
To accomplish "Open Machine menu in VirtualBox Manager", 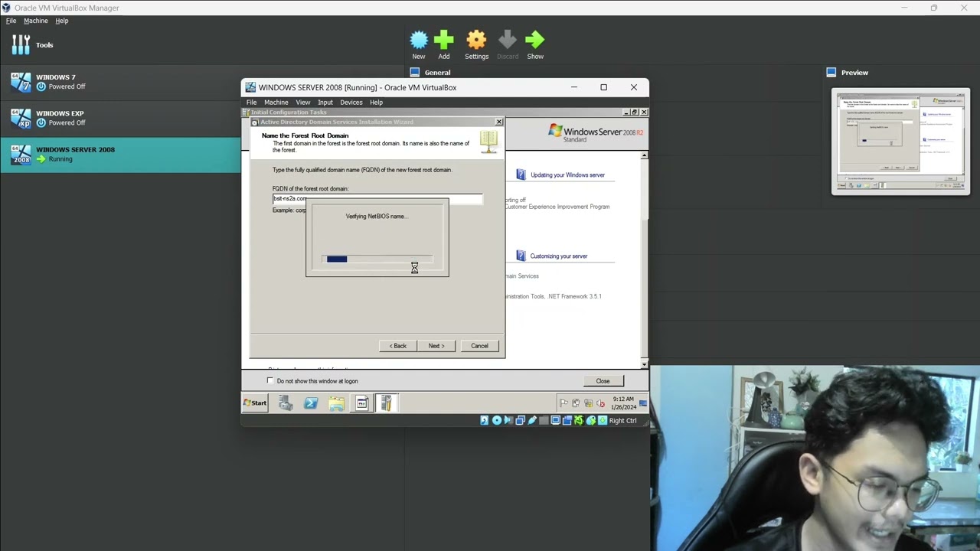I will coord(35,21).
